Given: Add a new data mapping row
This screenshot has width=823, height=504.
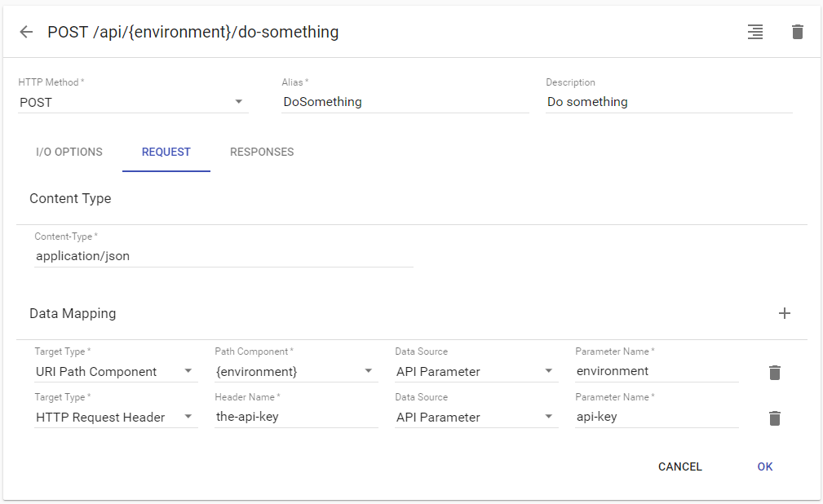Looking at the screenshot, I should coord(784,313).
